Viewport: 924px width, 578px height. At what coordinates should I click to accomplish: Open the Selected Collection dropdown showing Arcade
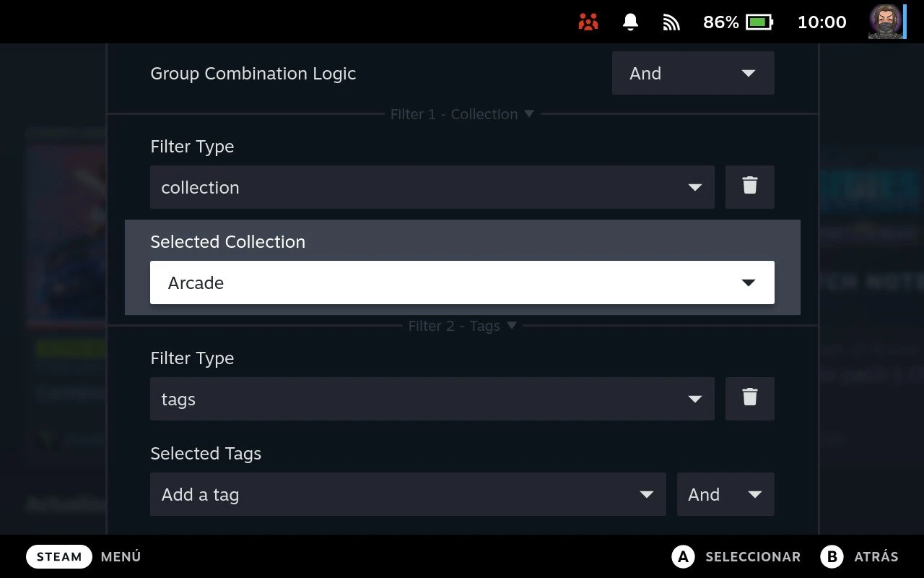461,282
